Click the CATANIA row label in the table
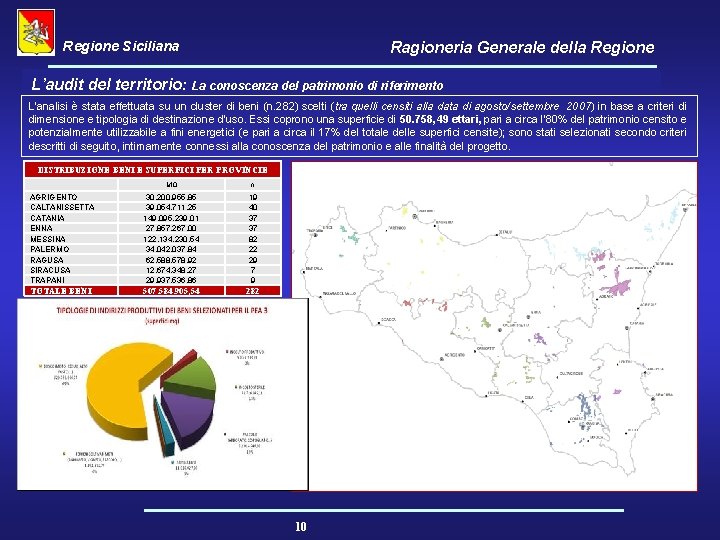 tap(47, 218)
